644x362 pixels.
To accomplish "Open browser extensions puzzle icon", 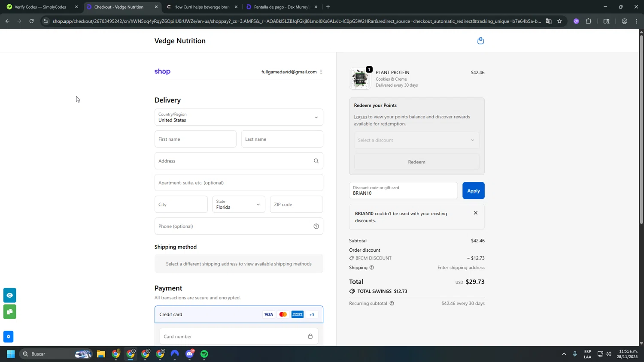I will click(x=589, y=21).
